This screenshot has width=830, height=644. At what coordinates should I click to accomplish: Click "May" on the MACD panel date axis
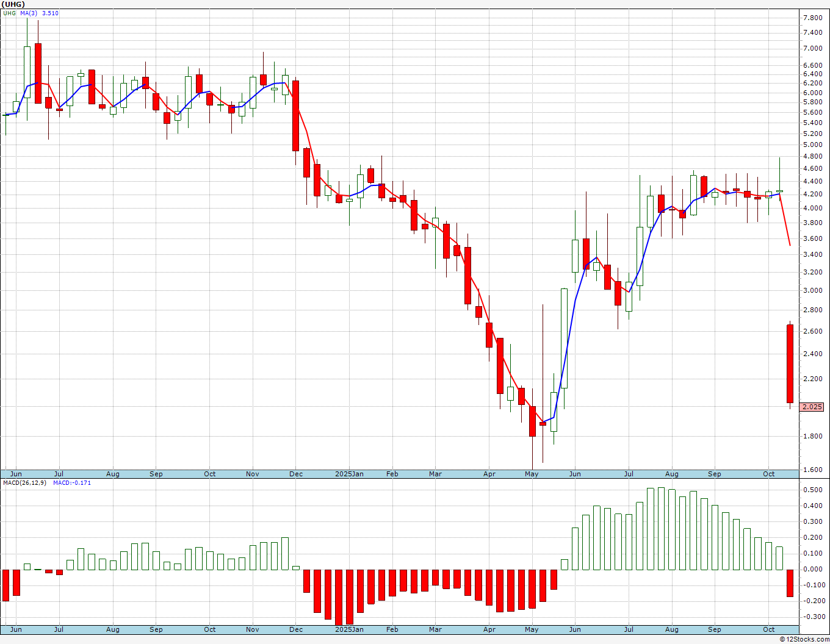[532, 629]
